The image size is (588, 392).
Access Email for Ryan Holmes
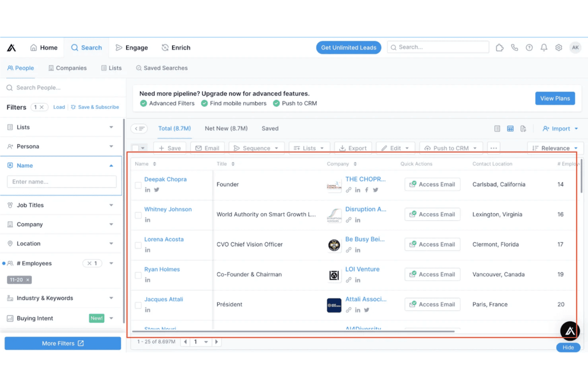point(432,274)
